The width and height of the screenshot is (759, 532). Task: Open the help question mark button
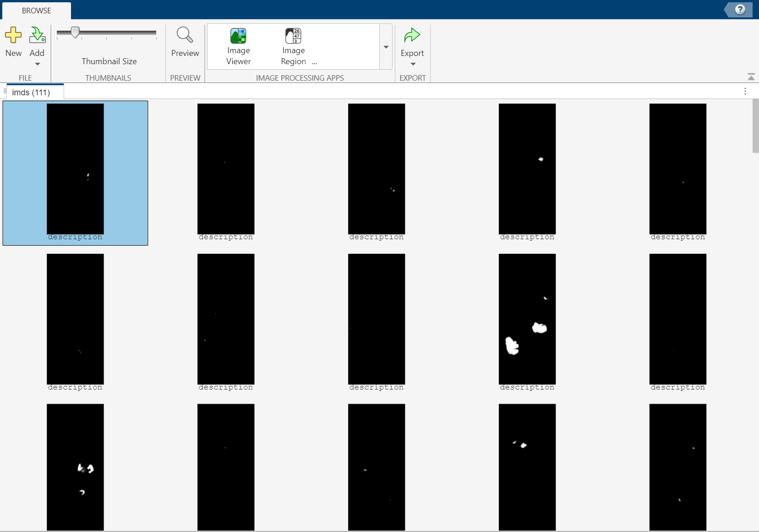[x=740, y=10]
